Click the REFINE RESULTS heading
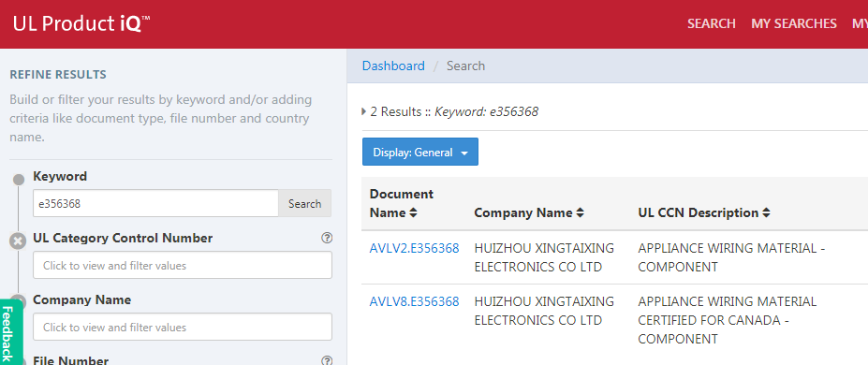Image resolution: width=868 pixels, height=365 pixels. point(58,75)
